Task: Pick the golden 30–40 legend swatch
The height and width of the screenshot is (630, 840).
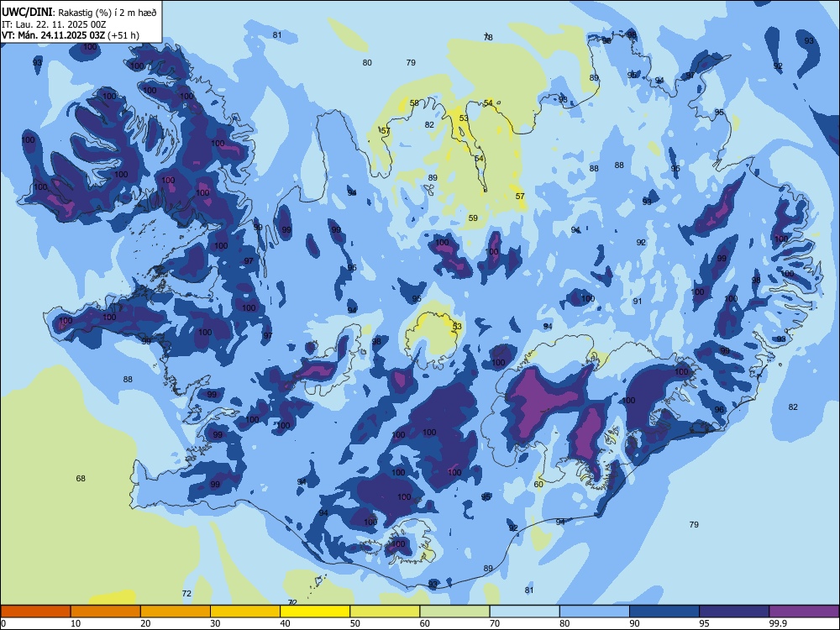Action: point(245,612)
